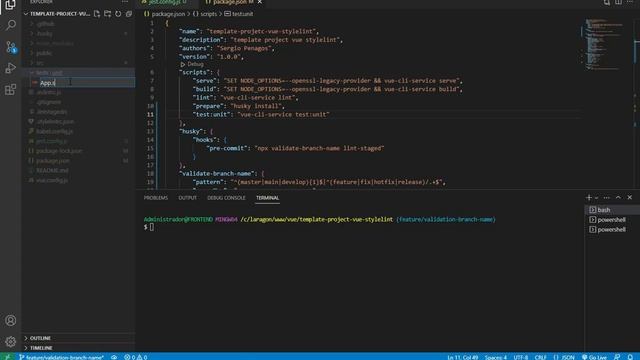Close the package.json editor tab
Viewport: 640px width, 360px height.
coord(260,2)
